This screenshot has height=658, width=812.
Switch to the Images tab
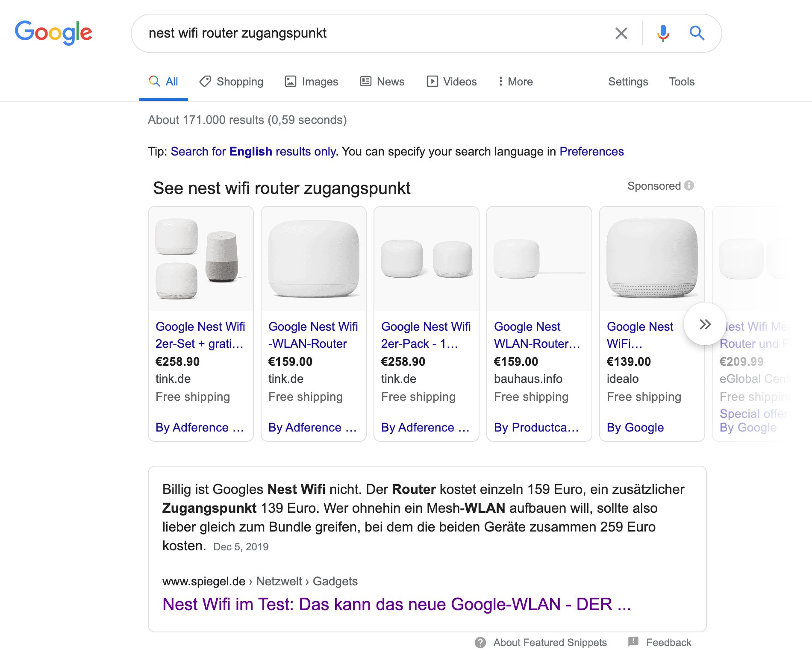coord(312,82)
